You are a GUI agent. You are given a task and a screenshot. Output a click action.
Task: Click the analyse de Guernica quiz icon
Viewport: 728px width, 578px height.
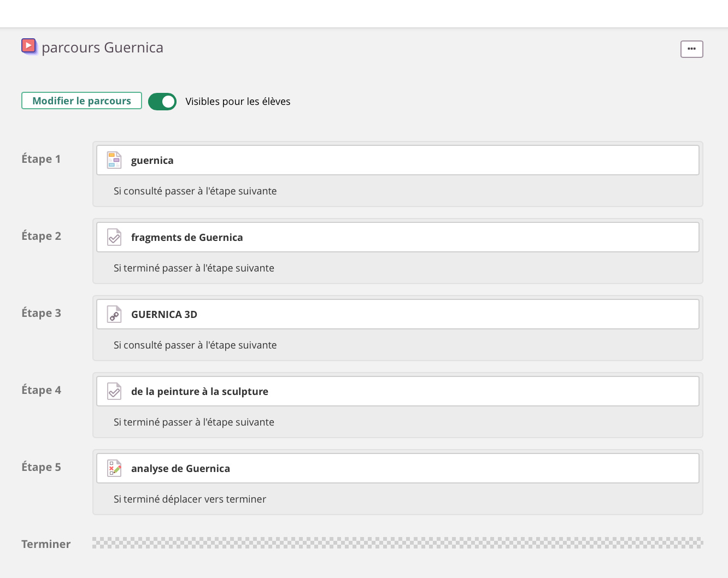tap(114, 468)
